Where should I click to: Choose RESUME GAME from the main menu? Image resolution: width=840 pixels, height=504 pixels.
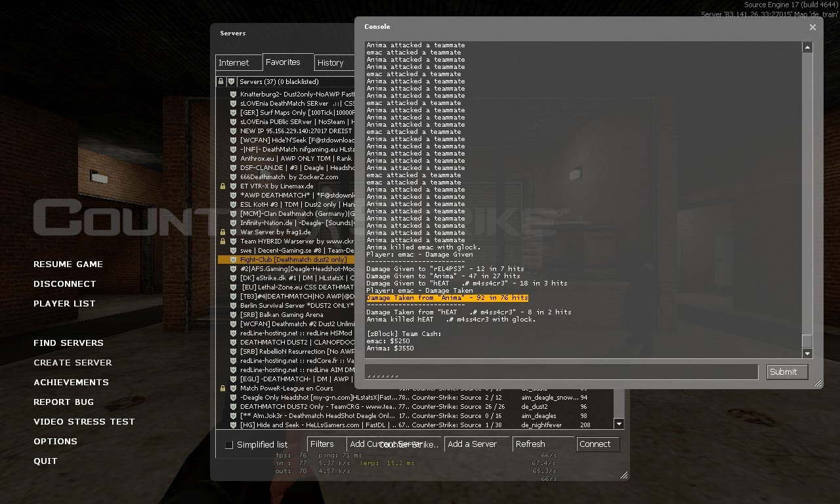[68, 264]
